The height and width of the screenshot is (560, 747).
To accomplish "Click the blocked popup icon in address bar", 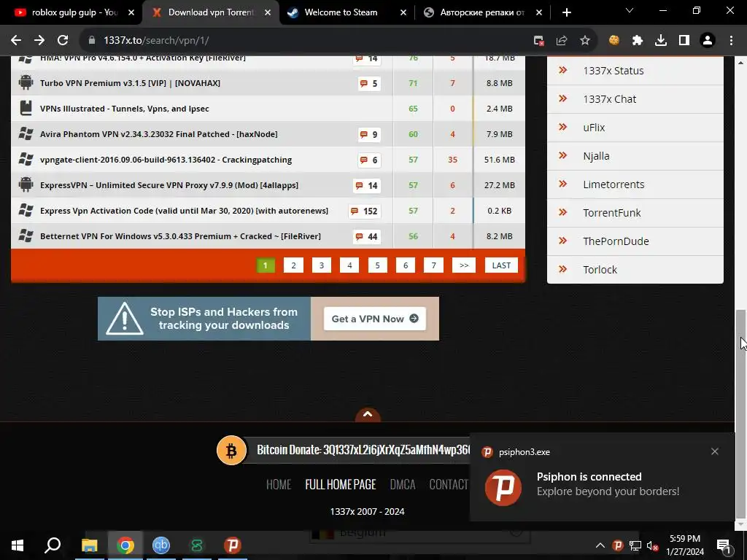I will (539, 41).
